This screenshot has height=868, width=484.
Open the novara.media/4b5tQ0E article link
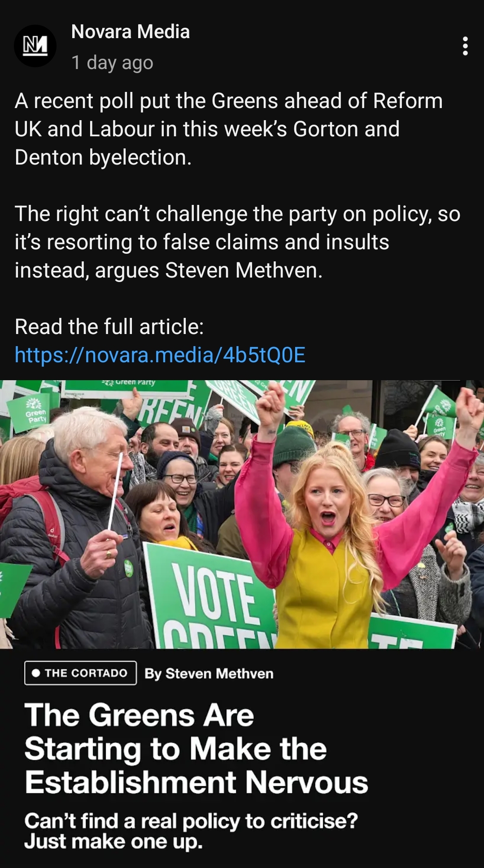point(160,355)
